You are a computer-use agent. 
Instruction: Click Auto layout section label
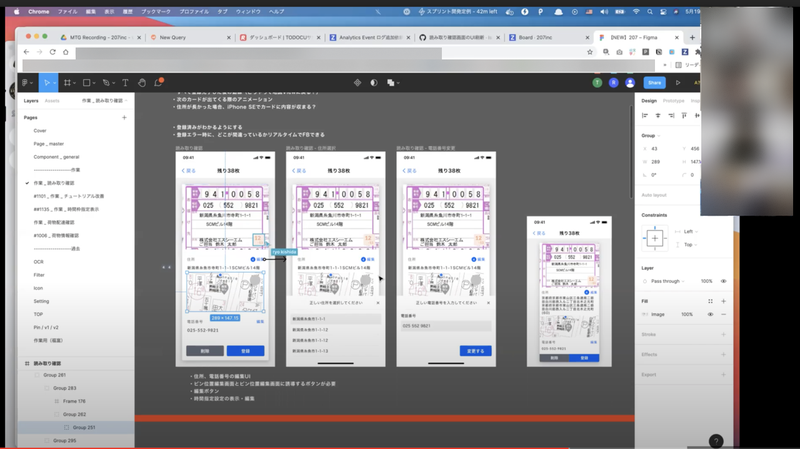point(654,195)
